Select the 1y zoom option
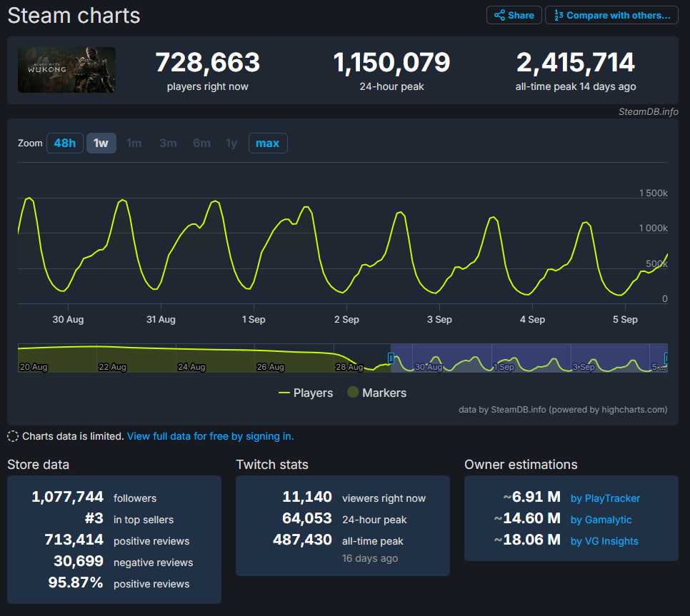The width and height of the screenshot is (690, 616). (231, 143)
